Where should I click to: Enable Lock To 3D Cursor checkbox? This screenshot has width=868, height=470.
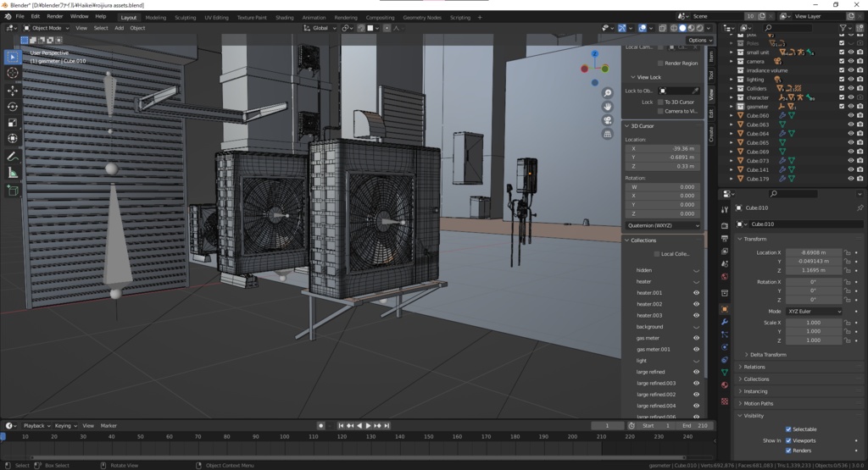[660, 102]
